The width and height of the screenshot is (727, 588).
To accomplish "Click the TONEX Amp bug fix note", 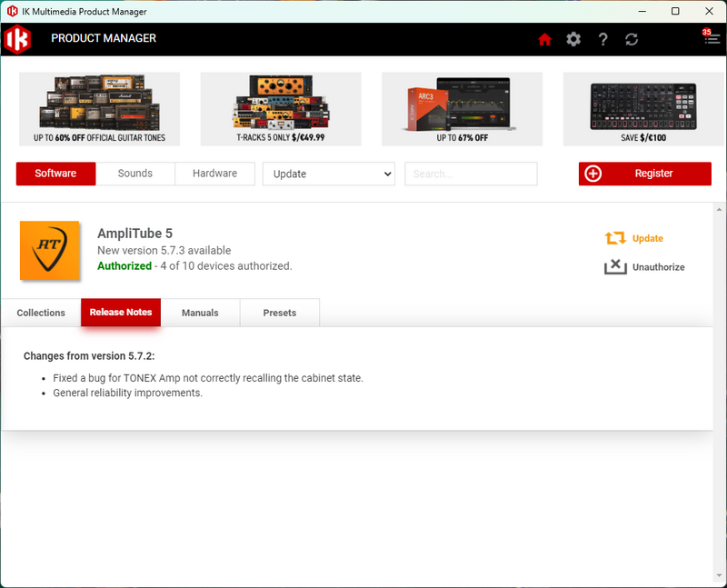I will click(x=208, y=378).
